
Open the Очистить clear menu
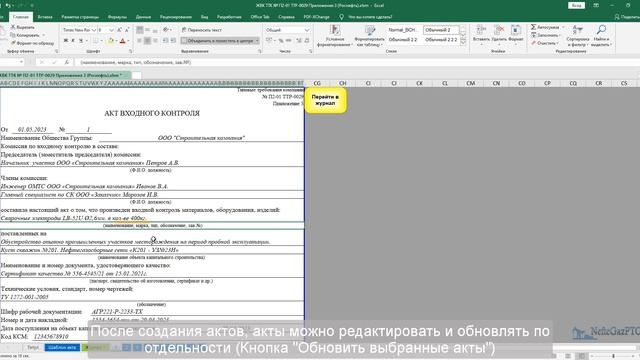pyautogui.click(x=544, y=43)
